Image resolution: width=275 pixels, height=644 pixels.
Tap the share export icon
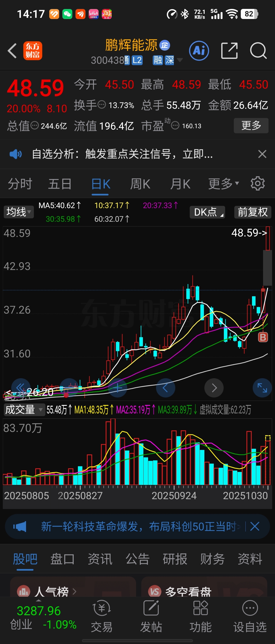229,51
